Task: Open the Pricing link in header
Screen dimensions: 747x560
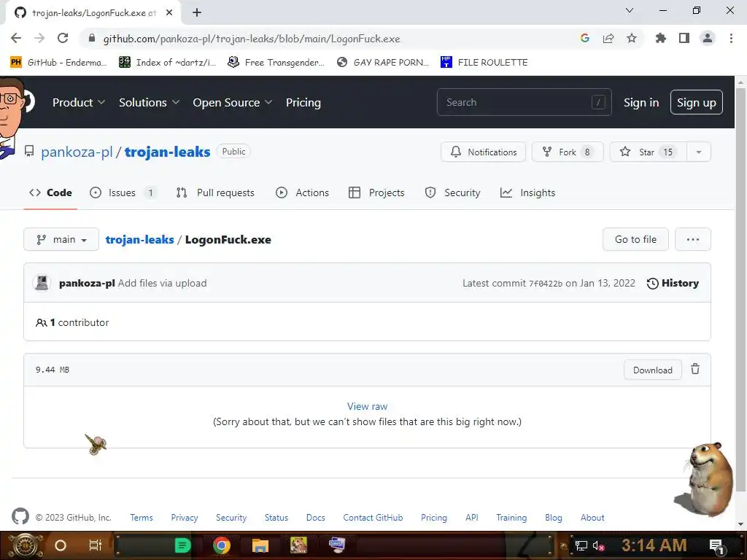Action: click(303, 102)
